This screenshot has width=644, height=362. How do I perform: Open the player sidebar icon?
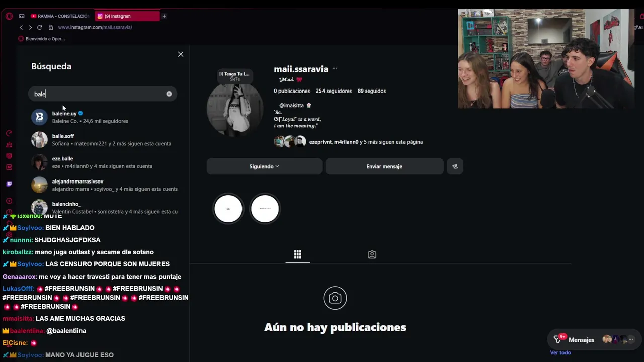tap(9, 201)
